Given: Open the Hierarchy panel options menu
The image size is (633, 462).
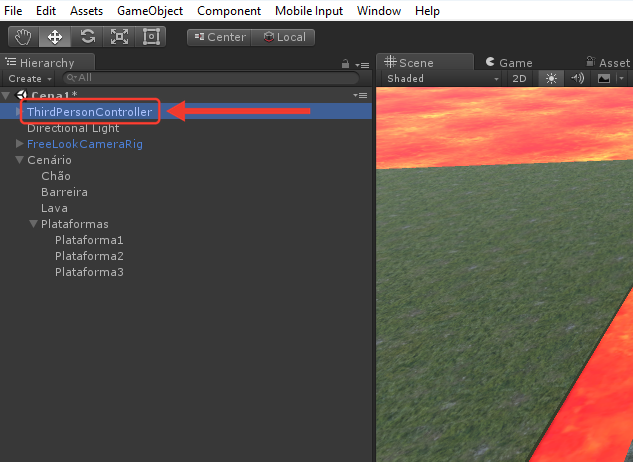Looking at the screenshot, I should 363,65.
